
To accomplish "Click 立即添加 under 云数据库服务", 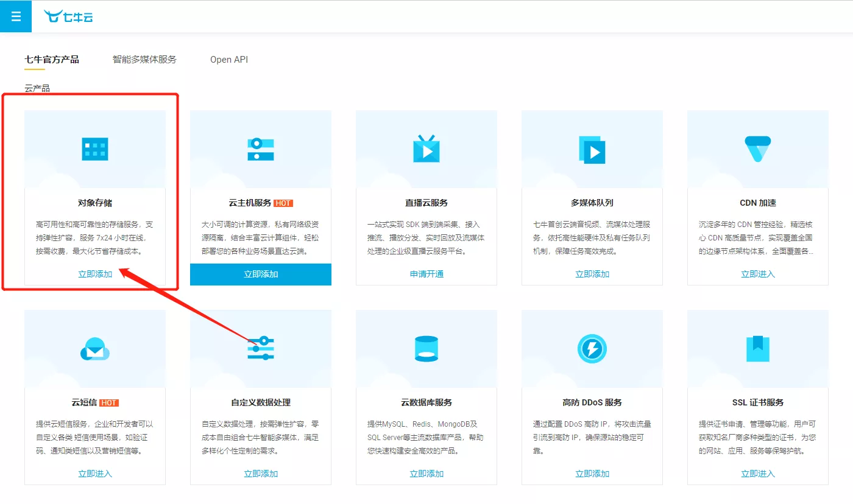I will pos(426,474).
